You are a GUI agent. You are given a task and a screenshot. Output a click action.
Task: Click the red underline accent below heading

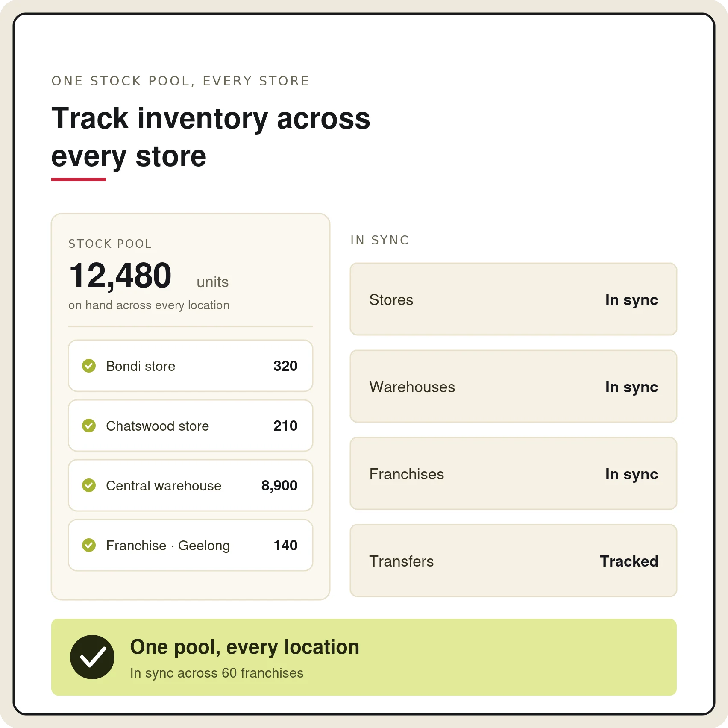(79, 179)
